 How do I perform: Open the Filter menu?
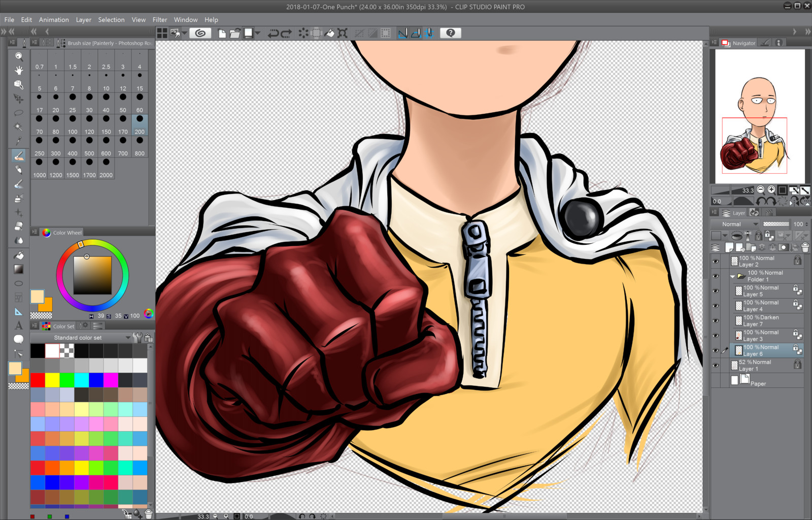(x=160, y=20)
